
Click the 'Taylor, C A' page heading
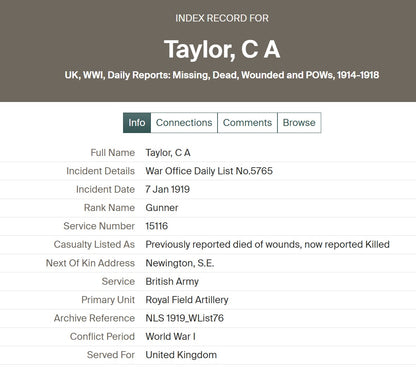pos(222,50)
